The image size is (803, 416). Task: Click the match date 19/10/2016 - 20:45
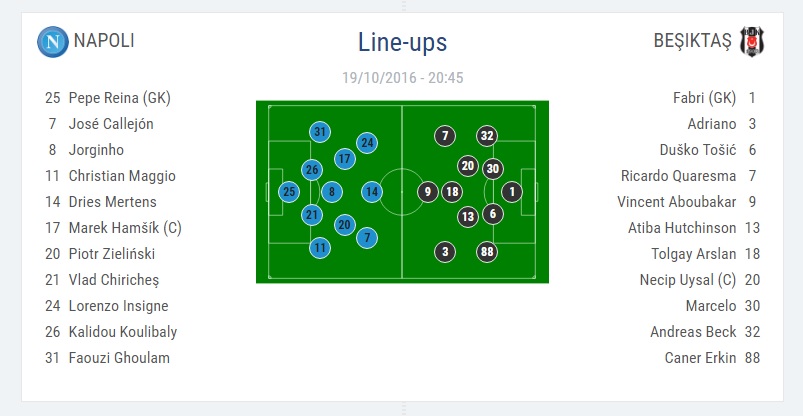(x=403, y=78)
